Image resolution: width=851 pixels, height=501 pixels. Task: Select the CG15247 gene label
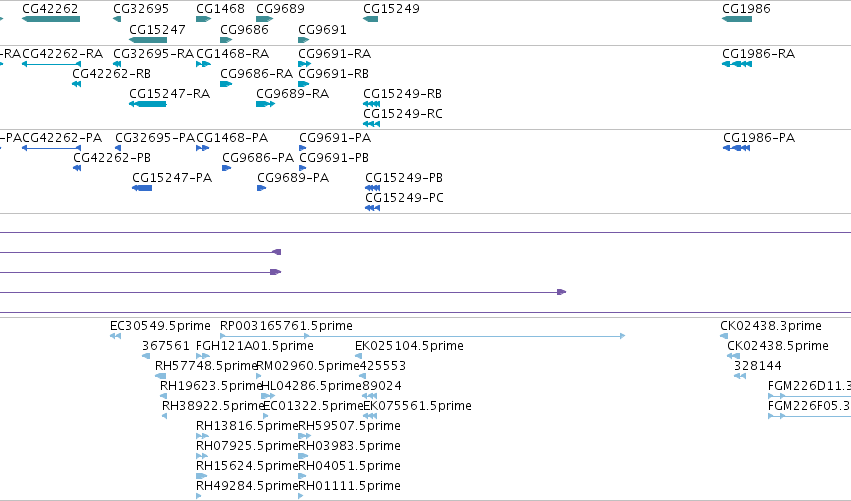pos(157,29)
